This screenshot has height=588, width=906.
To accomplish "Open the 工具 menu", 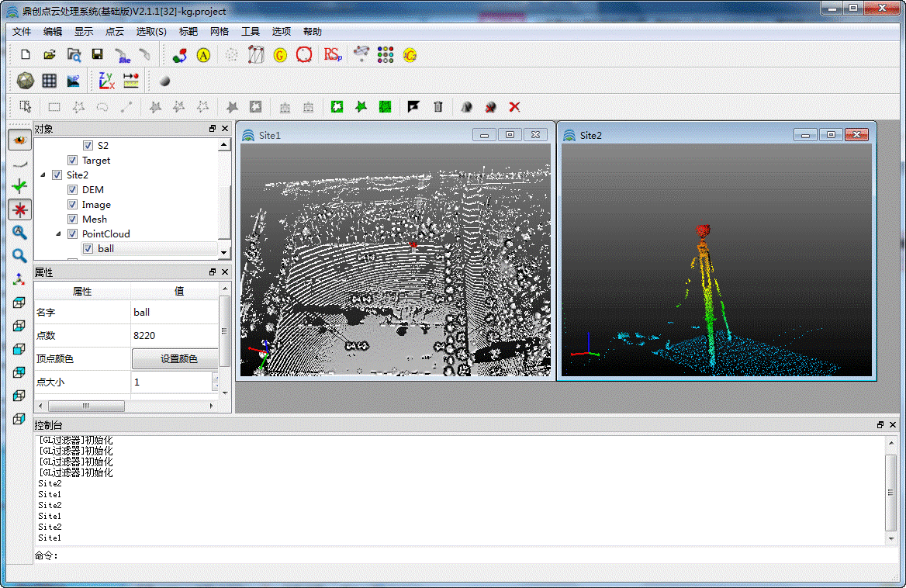I will pos(251,32).
